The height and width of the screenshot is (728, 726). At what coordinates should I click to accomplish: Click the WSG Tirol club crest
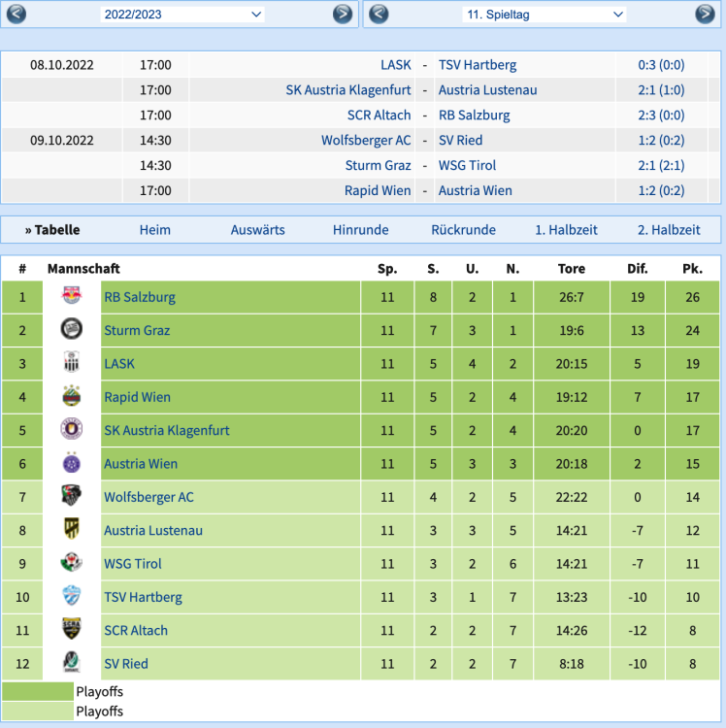click(71, 563)
